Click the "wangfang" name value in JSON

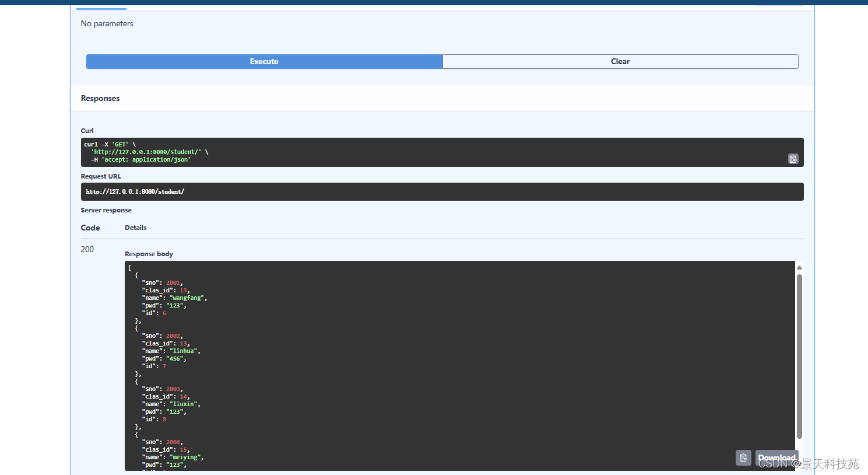click(187, 298)
